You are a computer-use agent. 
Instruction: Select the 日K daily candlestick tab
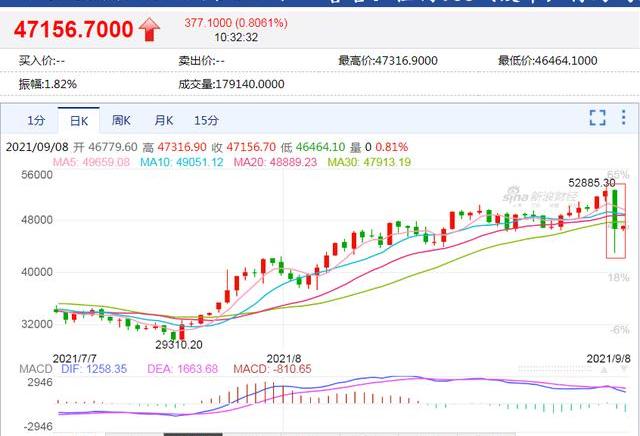[79, 120]
